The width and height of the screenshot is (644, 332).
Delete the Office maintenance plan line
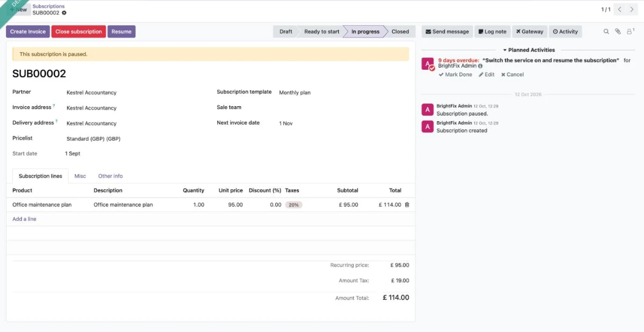(x=407, y=205)
